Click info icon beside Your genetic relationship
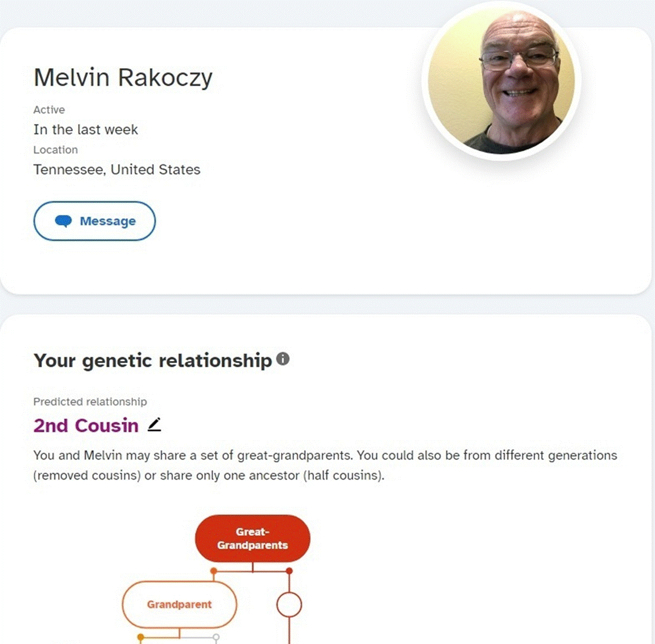The width and height of the screenshot is (655, 644). pos(283,359)
